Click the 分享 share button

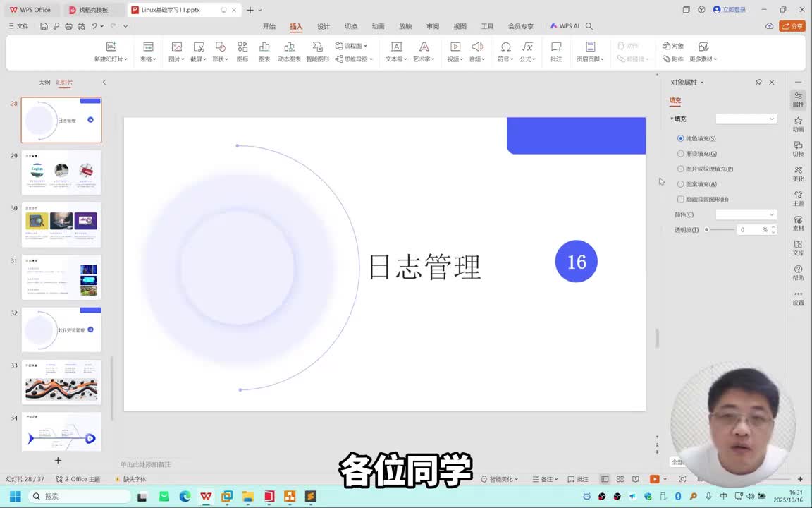click(x=792, y=26)
